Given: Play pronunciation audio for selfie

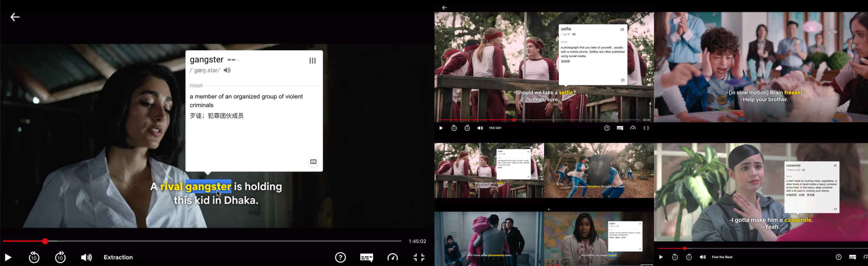Looking at the screenshot, I should tap(574, 35).
